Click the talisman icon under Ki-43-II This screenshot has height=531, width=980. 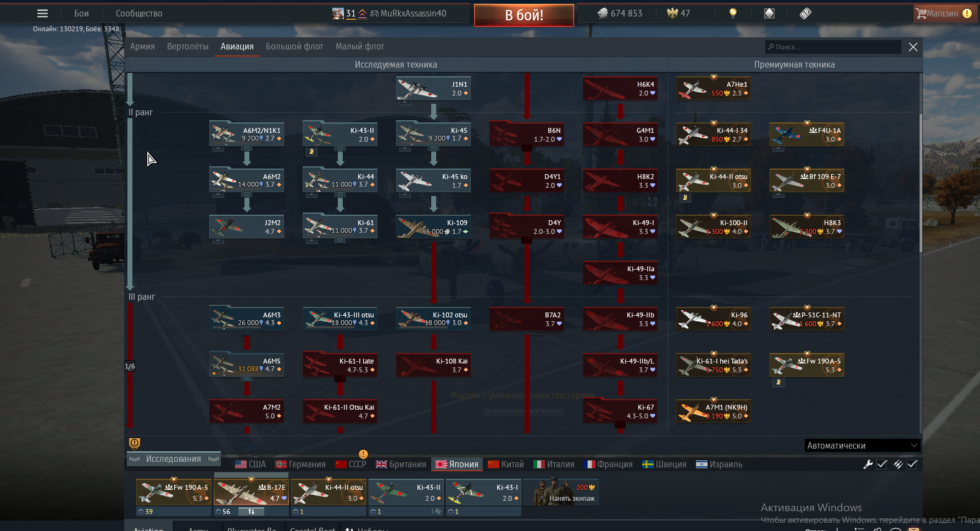click(311, 152)
